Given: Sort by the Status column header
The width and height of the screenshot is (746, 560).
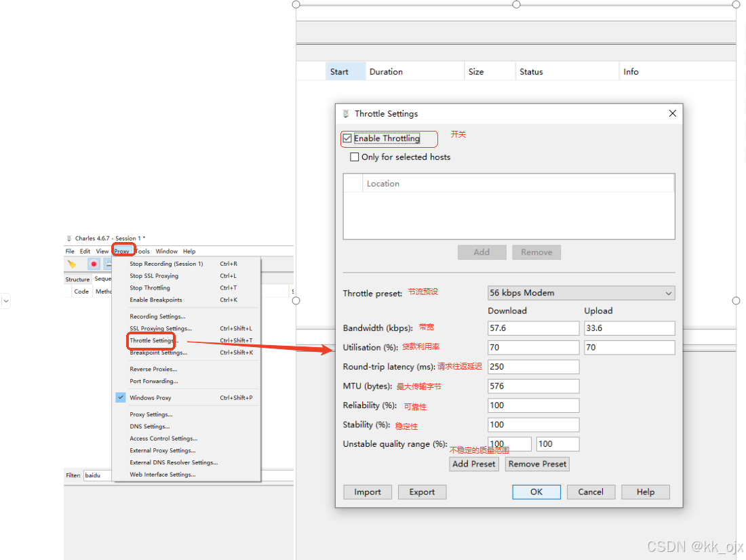Looking at the screenshot, I should [568, 71].
